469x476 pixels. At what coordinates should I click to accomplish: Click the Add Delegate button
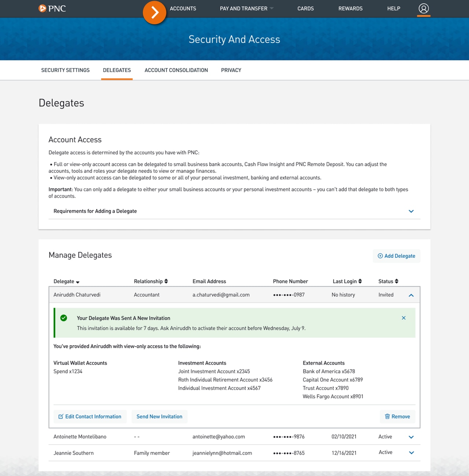pyautogui.click(x=396, y=256)
